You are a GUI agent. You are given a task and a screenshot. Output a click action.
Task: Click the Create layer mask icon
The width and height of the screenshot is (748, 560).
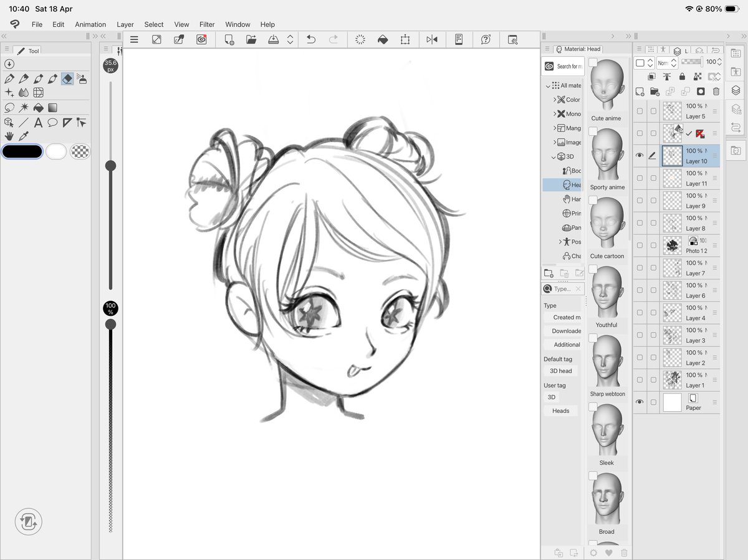700,92
